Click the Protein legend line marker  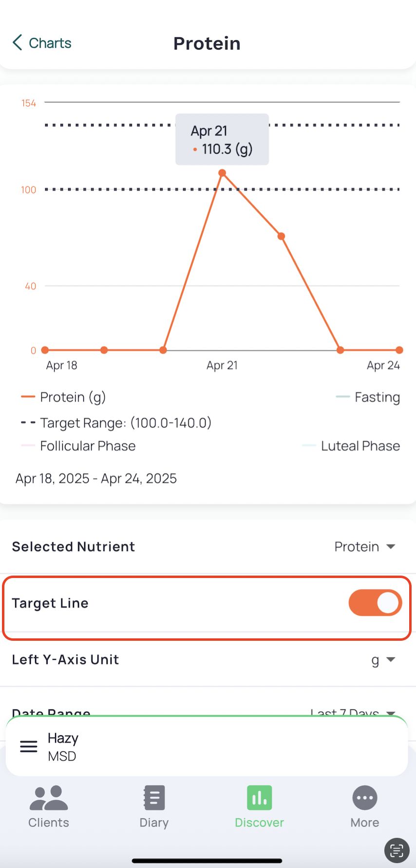[x=28, y=397]
